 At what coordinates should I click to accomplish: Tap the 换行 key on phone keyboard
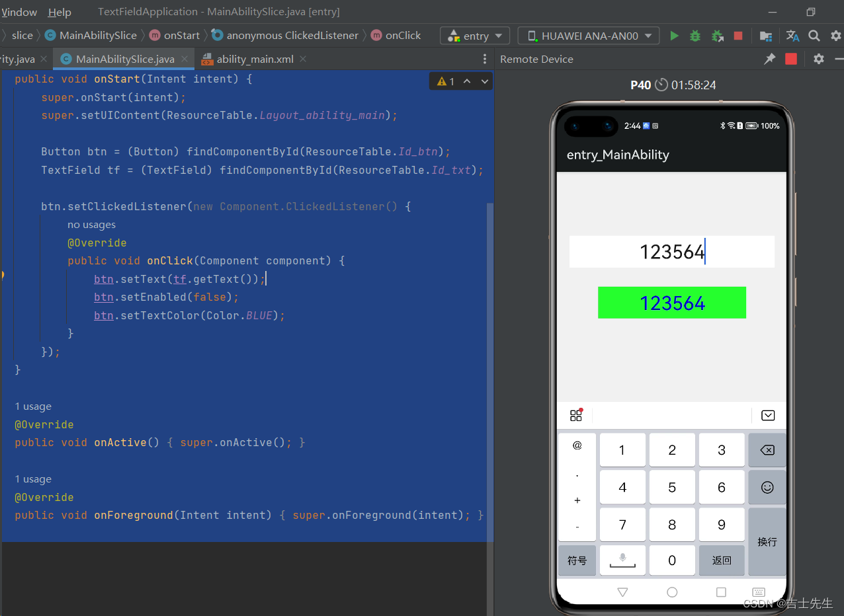[767, 541]
